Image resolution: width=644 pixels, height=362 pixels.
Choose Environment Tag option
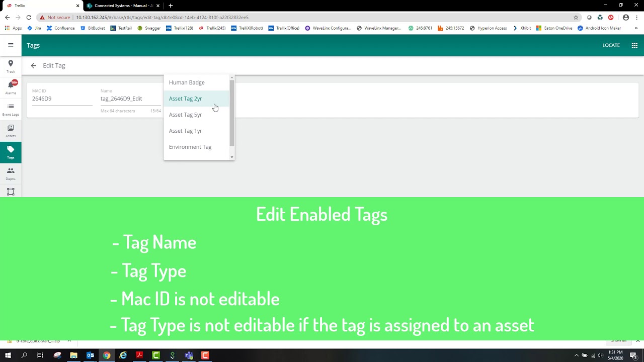(196, 147)
